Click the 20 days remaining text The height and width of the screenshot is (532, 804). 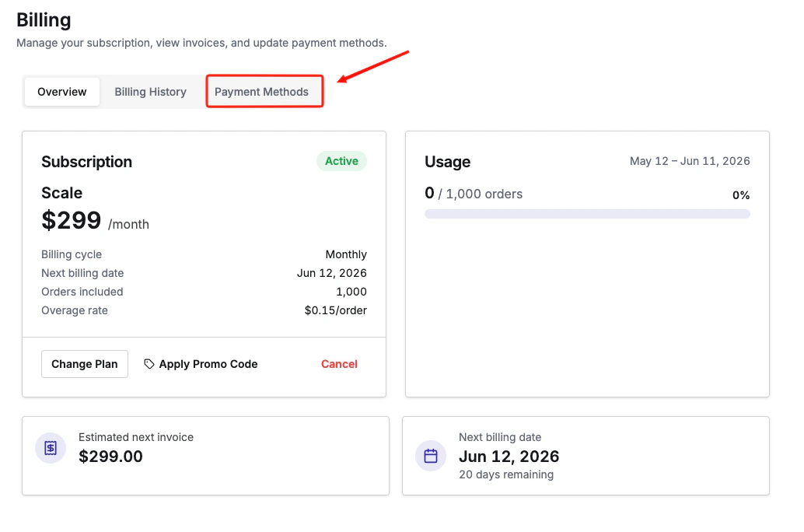(506, 474)
